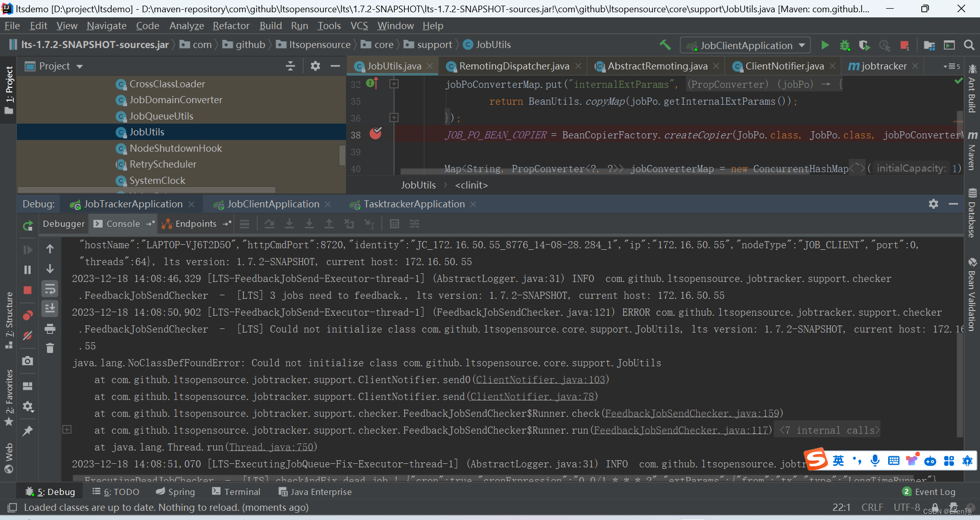
Task: Clear all console output trash icon
Action: click(x=50, y=348)
